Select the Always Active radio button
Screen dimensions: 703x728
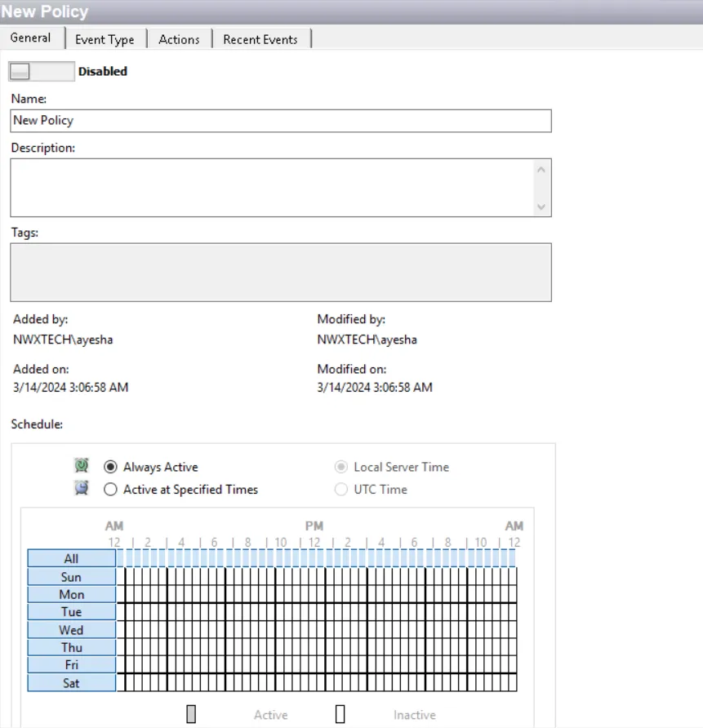(110, 467)
